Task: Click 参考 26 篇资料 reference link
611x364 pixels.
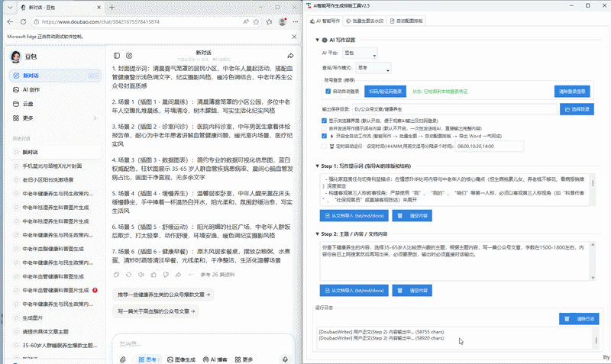Action: coord(218,275)
